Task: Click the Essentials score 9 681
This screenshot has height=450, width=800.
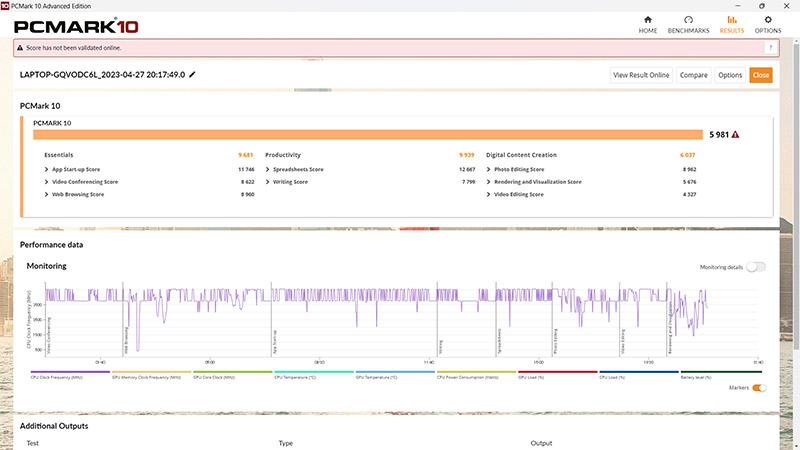Action: pyautogui.click(x=245, y=155)
